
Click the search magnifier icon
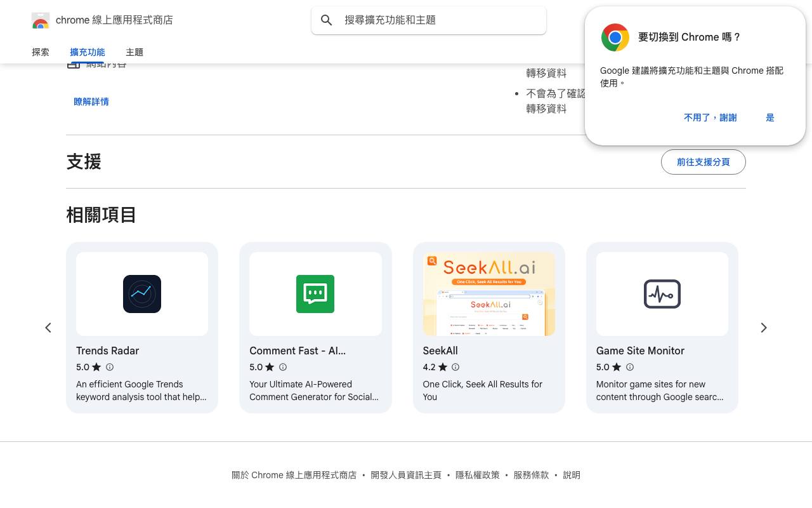pyautogui.click(x=327, y=20)
